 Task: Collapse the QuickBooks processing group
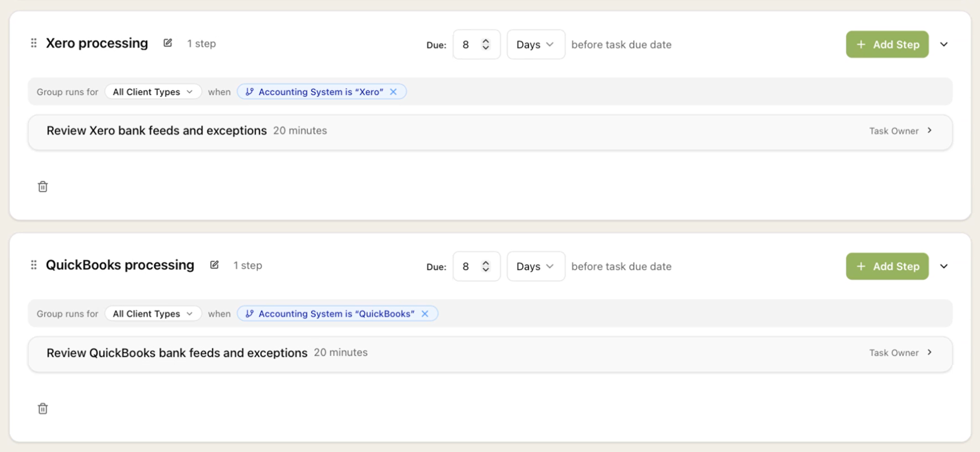click(944, 266)
